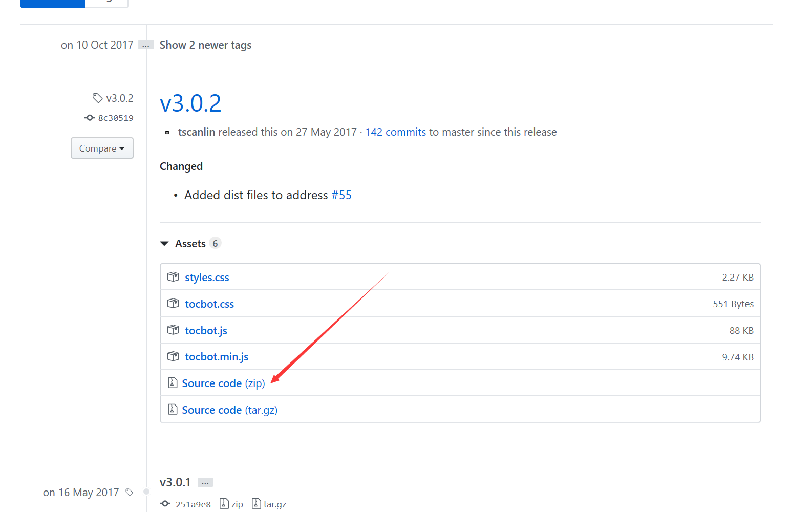Open tscanlin's profile link
The image size is (812, 512).
click(x=197, y=132)
